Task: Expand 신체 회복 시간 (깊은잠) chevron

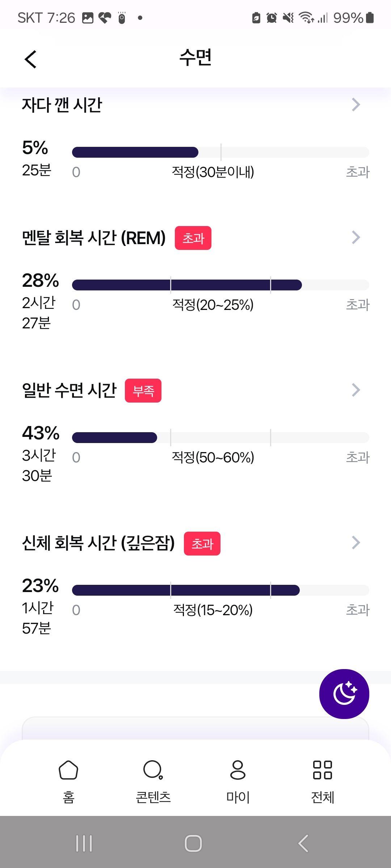Action: [356, 542]
